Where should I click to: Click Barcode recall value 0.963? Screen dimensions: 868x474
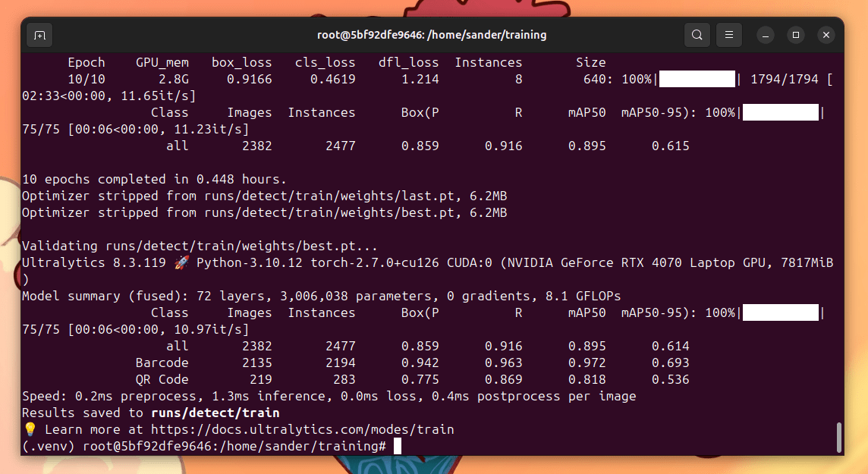pos(504,363)
